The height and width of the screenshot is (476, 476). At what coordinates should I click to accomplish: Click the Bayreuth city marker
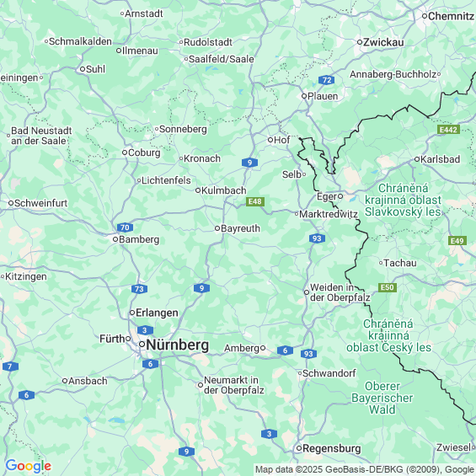pyautogui.click(x=217, y=228)
